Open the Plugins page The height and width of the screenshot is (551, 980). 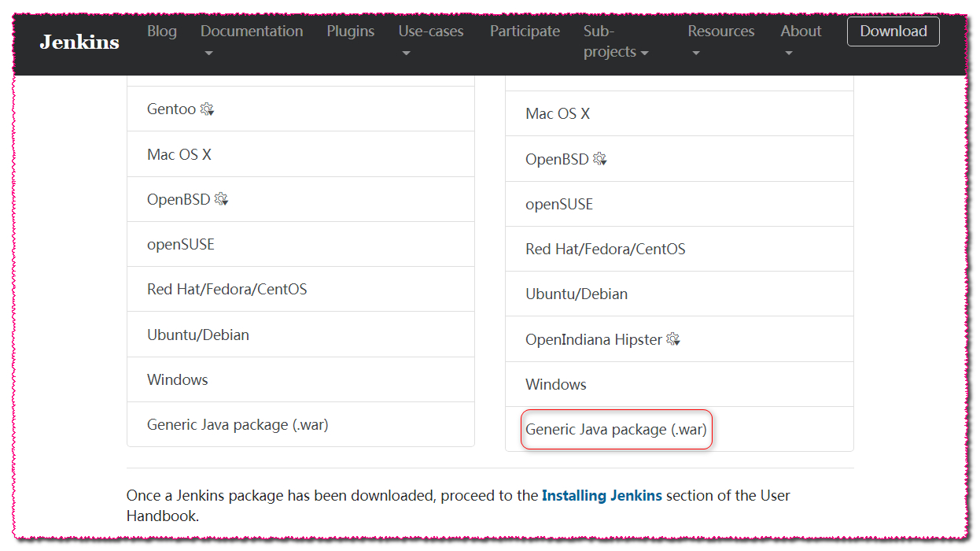point(351,31)
